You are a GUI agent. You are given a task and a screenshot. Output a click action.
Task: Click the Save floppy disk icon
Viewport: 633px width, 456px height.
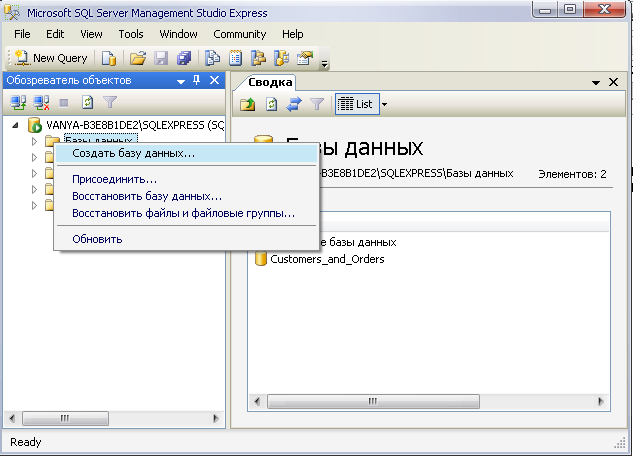(161, 58)
